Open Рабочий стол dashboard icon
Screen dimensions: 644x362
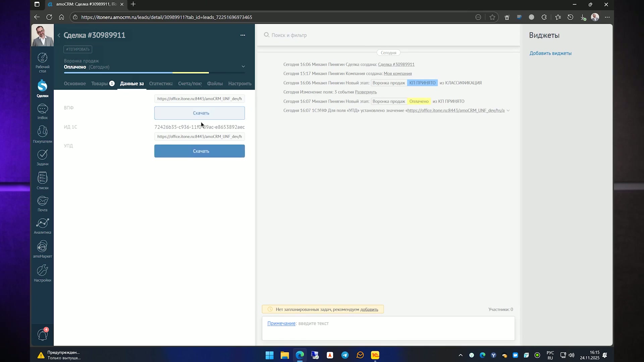[42, 62]
